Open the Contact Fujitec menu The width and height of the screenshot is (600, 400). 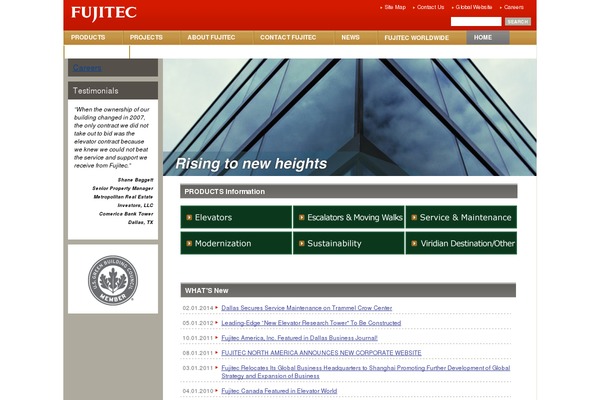point(288,38)
